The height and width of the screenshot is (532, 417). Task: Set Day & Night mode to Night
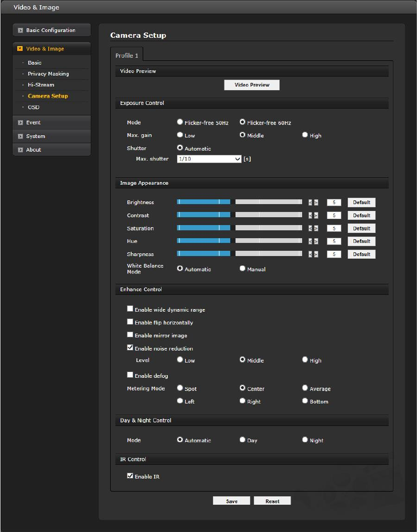click(305, 439)
